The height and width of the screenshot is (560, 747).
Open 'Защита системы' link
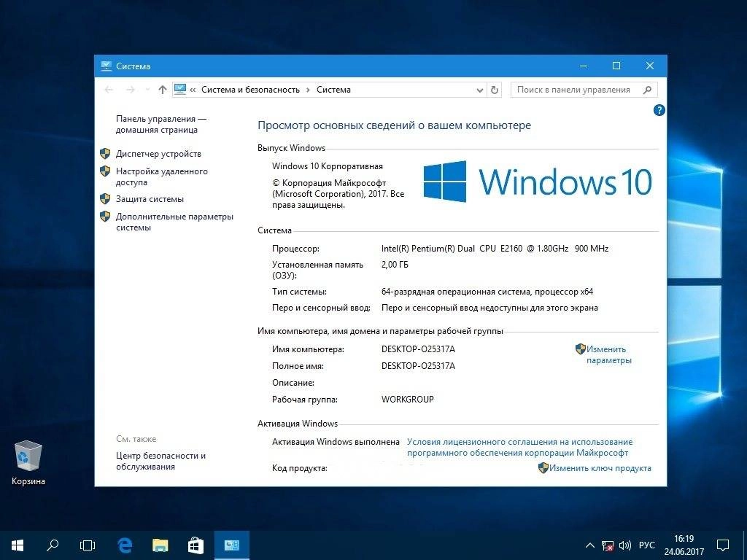pyautogui.click(x=150, y=199)
